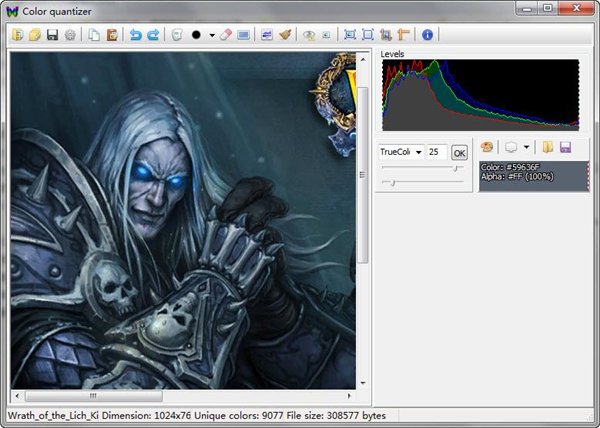Viewport: 600px width, 428px height.
Task: Click the Save floppy disk icon
Action: point(52,34)
